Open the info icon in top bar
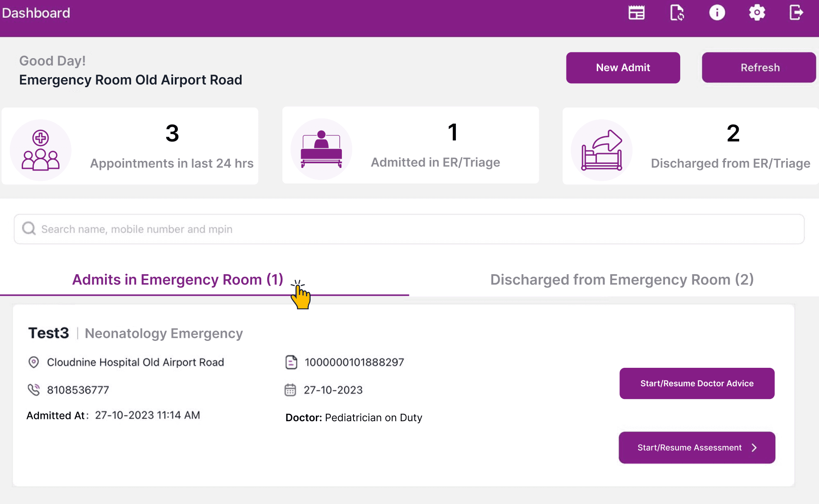Image resolution: width=819 pixels, height=504 pixels. click(x=717, y=13)
